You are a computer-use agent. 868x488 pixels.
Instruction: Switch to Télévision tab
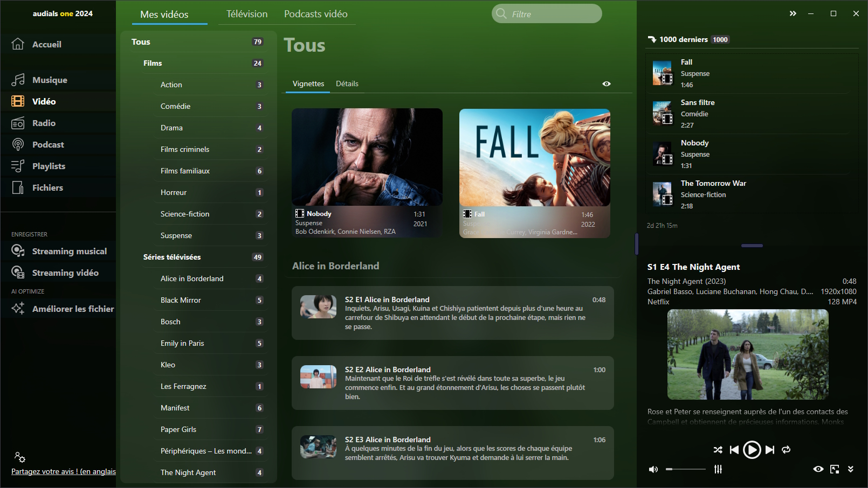(247, 14)
